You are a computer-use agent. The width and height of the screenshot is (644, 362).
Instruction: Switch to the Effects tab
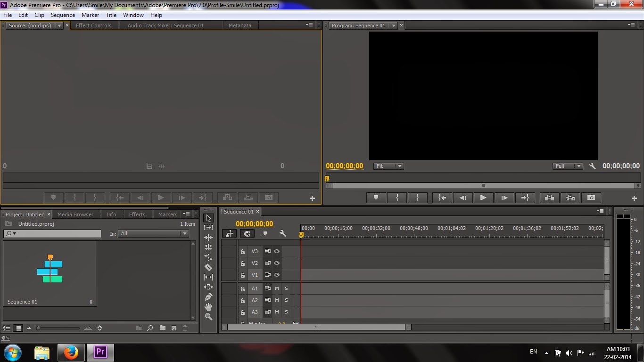click(x=137, y=214)
